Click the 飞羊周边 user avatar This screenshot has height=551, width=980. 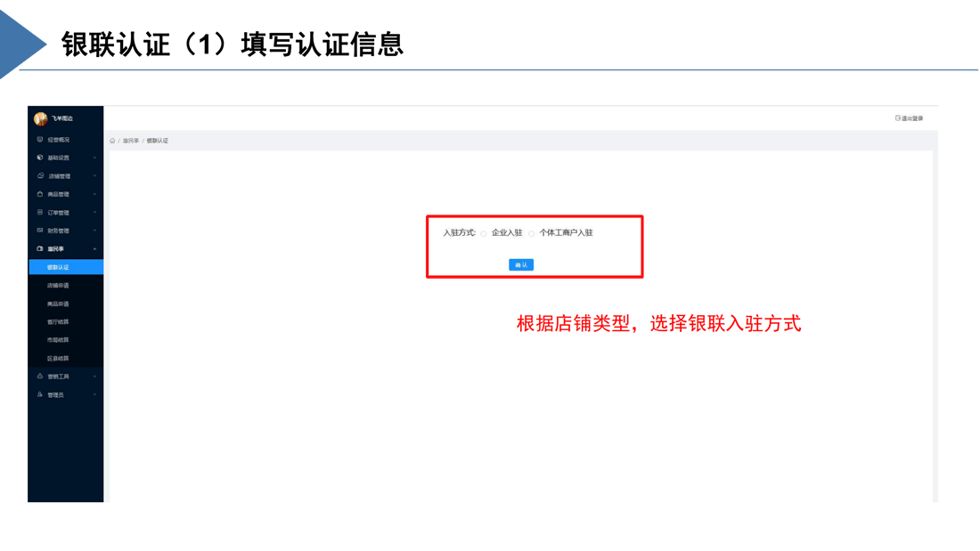[41, 118]
